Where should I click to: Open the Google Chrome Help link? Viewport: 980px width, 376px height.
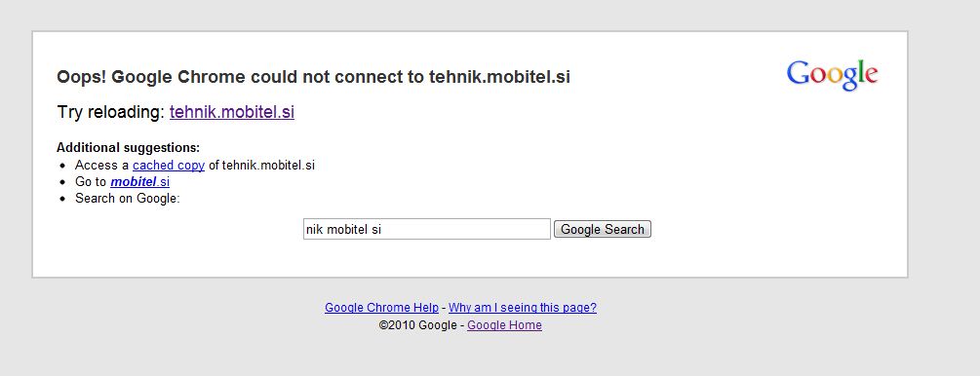(x=382, y=307)
